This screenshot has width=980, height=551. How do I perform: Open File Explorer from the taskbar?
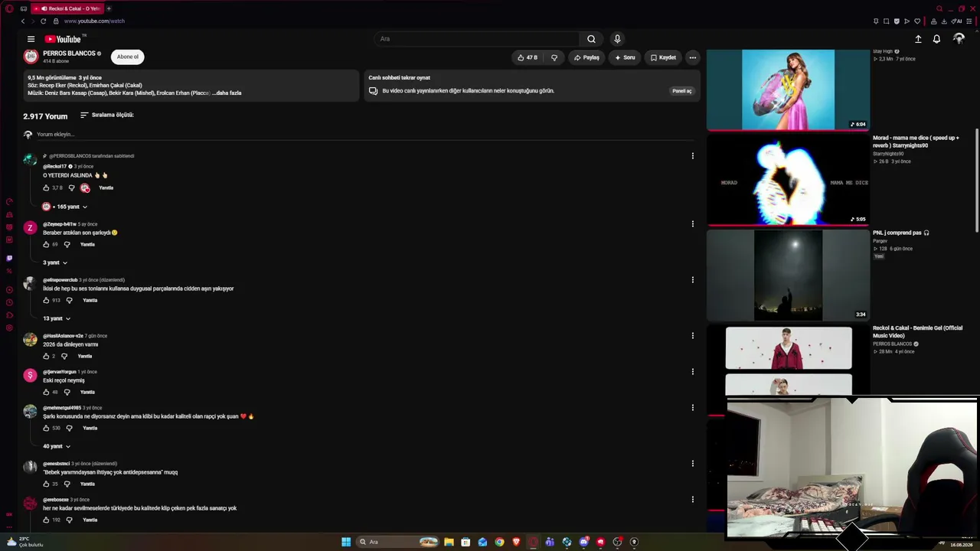click(449, 542)
